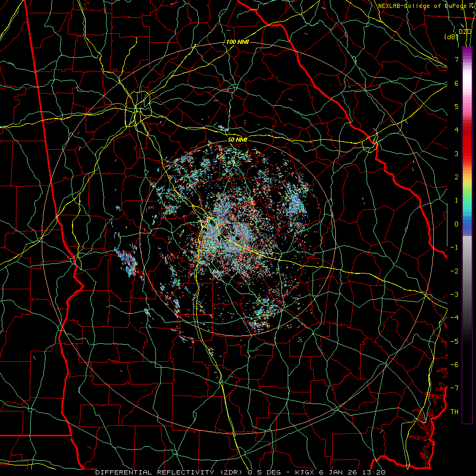Click the "-4" tick label on color scale
Image resolution: width=476 pixels, height=476 pixels.
coord(454,318)
